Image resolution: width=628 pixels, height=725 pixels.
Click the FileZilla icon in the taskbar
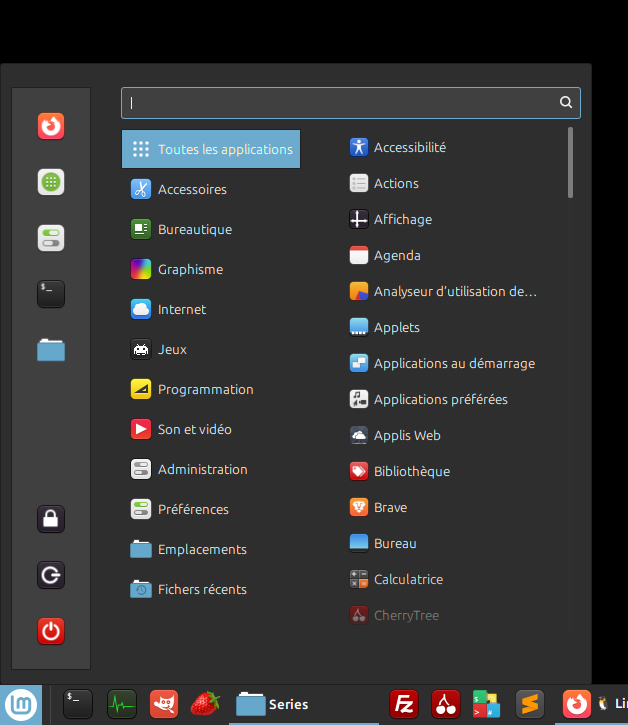404,704
